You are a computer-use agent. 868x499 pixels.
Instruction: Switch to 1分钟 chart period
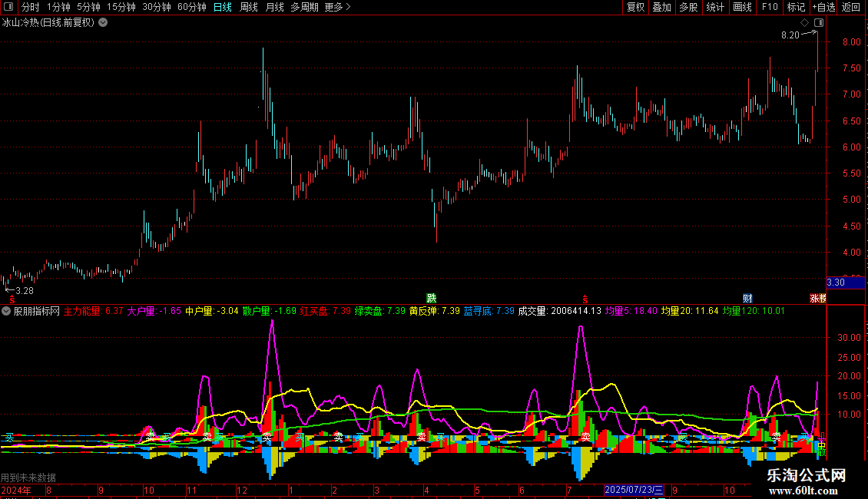click(x=58, y=7)
